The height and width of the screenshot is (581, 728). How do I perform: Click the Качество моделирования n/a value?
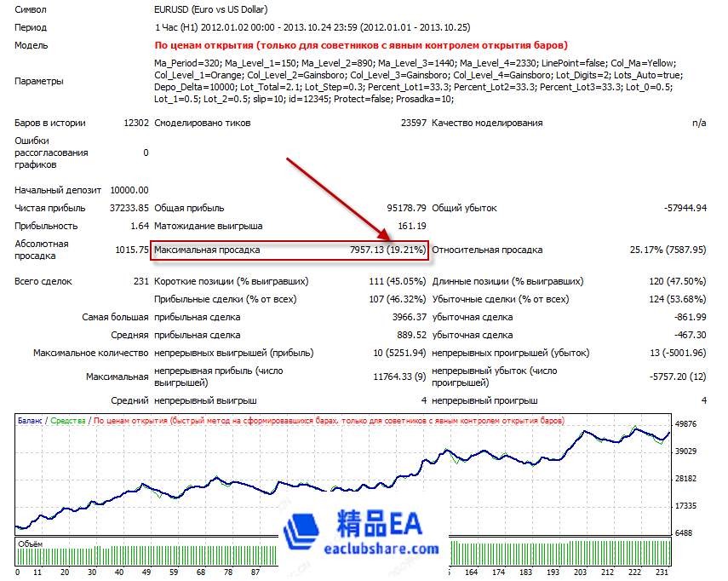(x=698, y=123)
